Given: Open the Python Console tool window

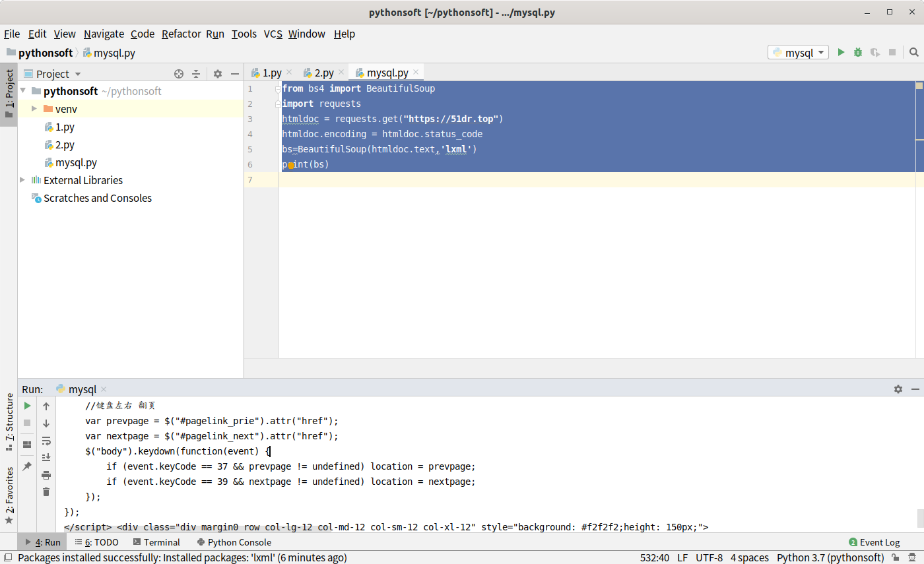Looking at the screenshot, I should click(234, 542).
